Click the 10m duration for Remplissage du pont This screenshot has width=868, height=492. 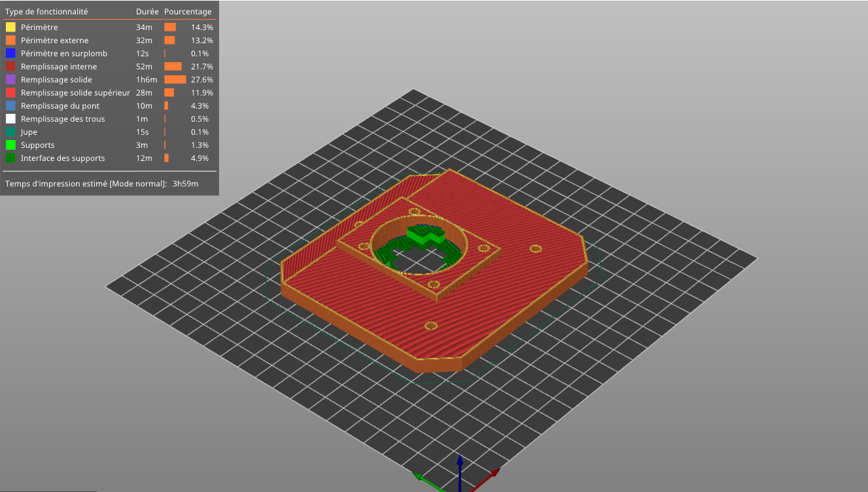[x=144, y=106]
